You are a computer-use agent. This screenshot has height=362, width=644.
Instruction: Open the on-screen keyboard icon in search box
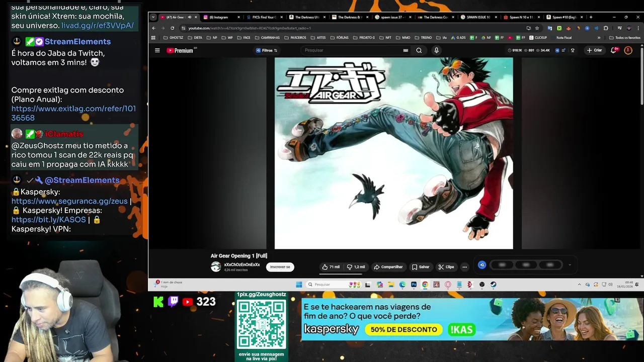click(406, 50)
